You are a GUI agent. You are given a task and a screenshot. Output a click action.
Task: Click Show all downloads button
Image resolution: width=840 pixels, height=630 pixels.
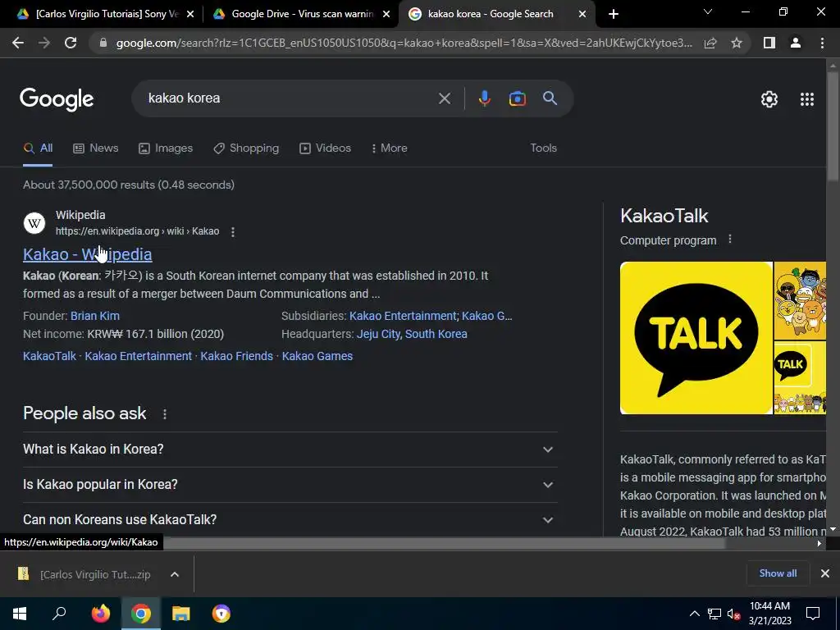[x=778, y=573]
